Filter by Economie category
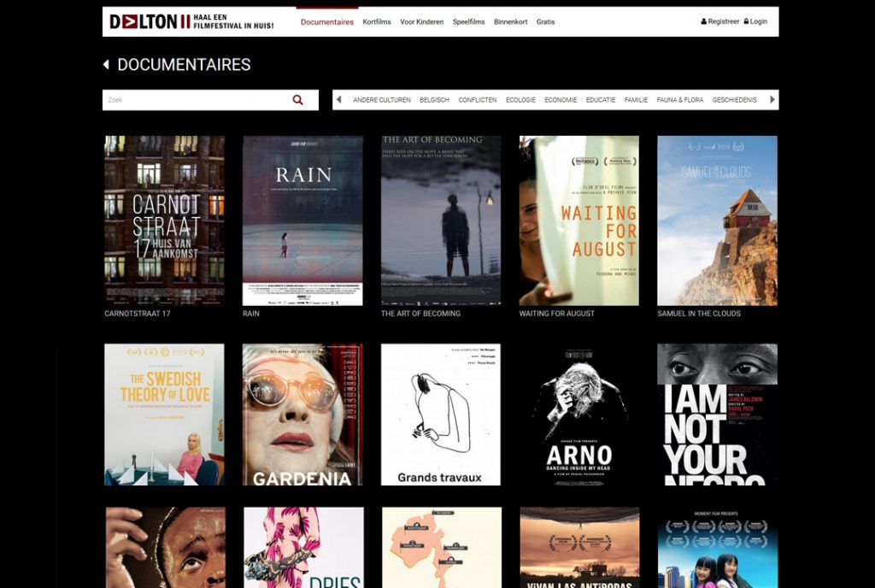Image resolution: width=875 pixels, height=588 pixels. (x=561, y=100)
